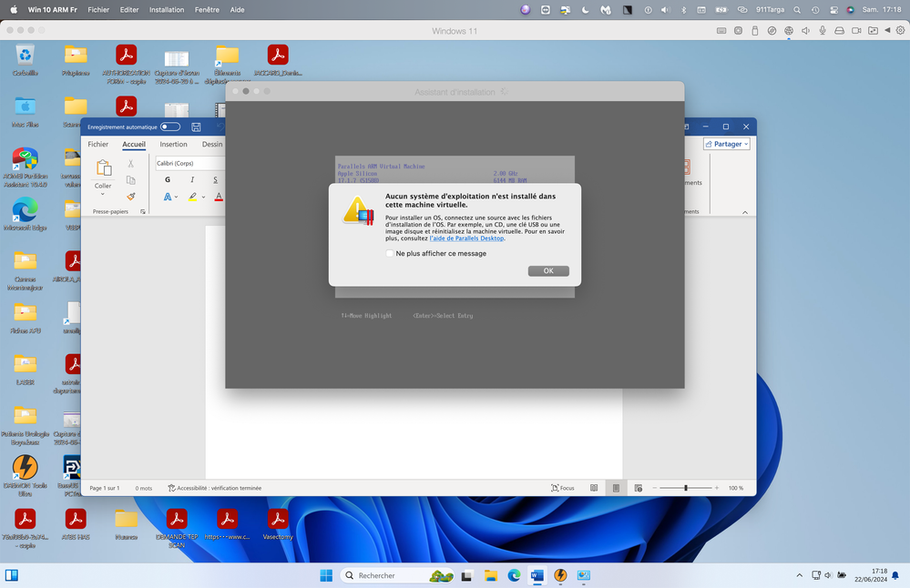Show hidden icons in Windows system tray
Viewport: 910px width, 588px height.
tap(799, 575)
